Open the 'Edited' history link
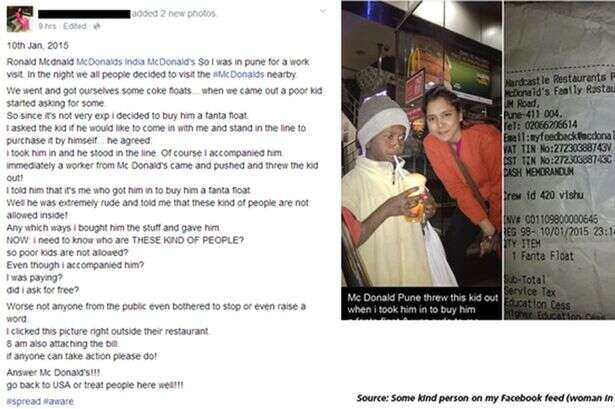The image size is (615, 409). click(x=75, y=26)
